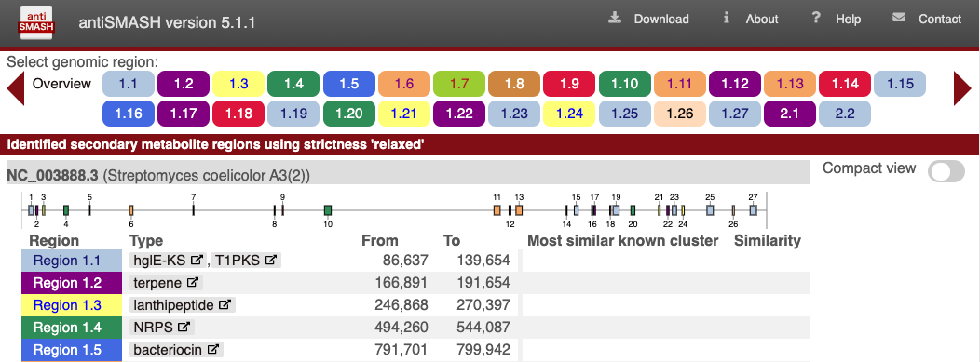The image size is (980, 362).
Task: Select region button 1.21
Action: point(404,114)
